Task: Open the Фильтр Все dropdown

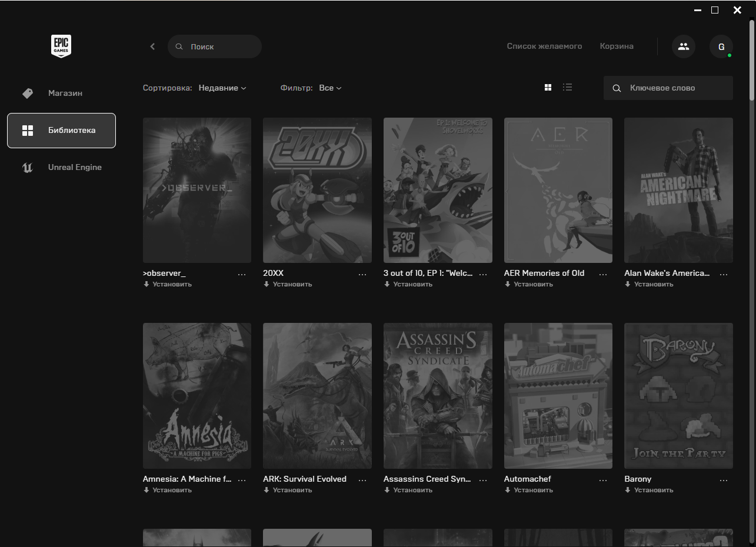Action: (330, 88)
